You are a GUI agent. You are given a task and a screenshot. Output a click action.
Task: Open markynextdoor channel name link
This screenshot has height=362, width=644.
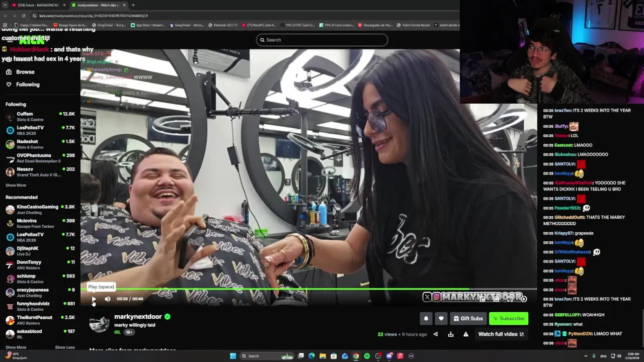138,317
